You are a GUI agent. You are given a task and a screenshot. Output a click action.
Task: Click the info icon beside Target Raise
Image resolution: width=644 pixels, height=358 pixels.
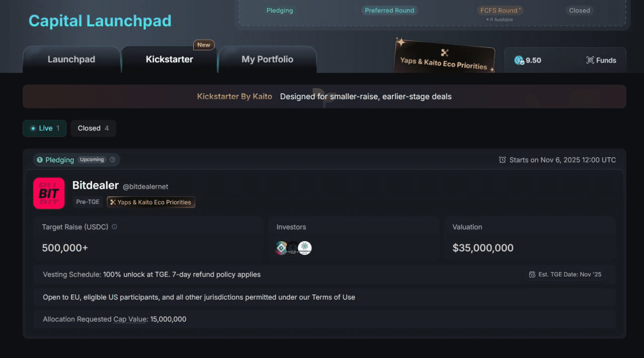click(x=114, y=227)
